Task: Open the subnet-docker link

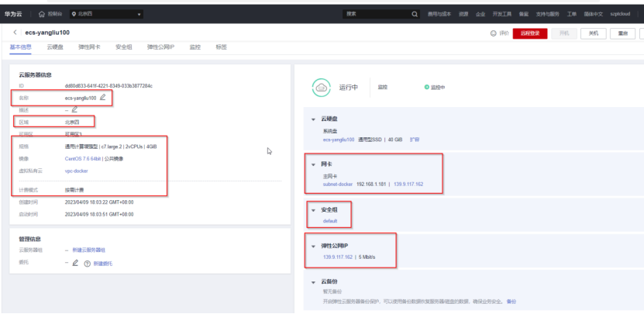Action: click(x=338, y=184)
